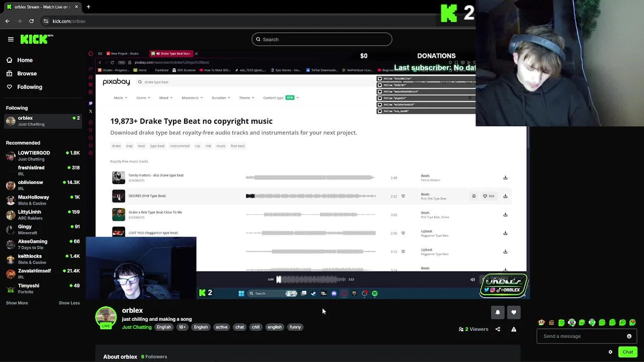This screenshot has width=644, height=362.
Task: Select the orblex Stream browser tab
Action: pyautogui.click(x=42, y=7)
